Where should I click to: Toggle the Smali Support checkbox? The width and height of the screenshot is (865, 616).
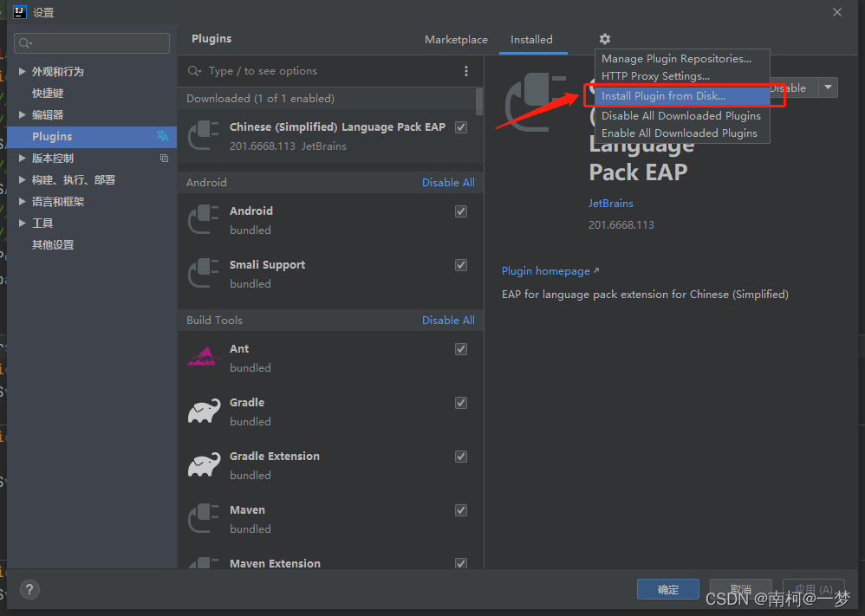(461, 265)
